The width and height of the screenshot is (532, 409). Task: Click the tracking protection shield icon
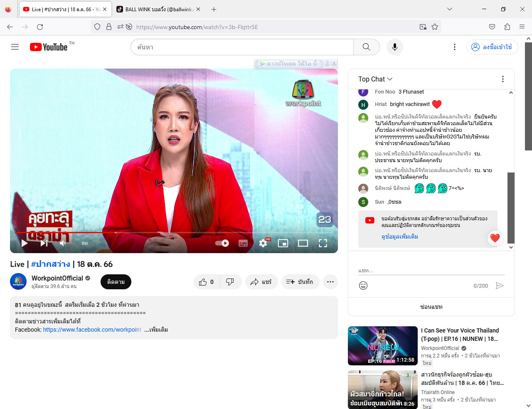97,27
